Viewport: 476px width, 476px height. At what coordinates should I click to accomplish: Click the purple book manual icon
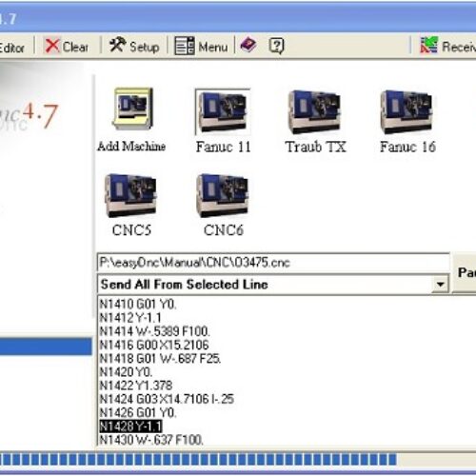248,45
